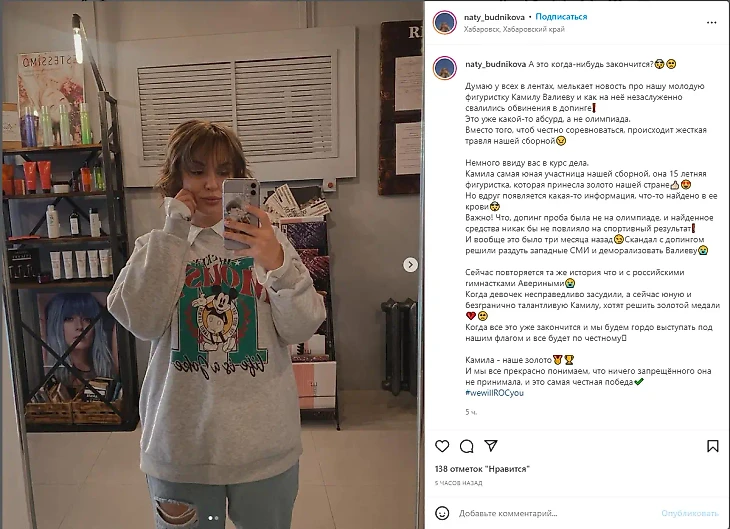Select the second carousel dot indicator
730x529 pixels.
pos(216,518)
